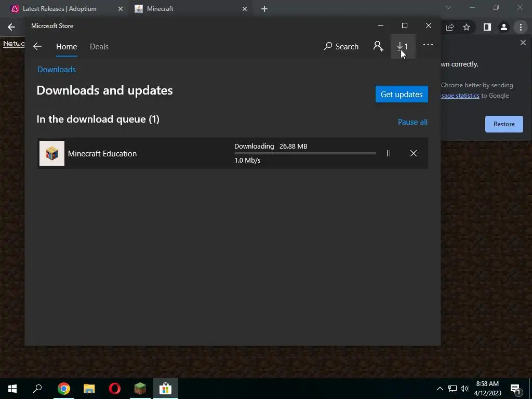Screen dimensions: 532x399
Task: Open the Chrome profile icon
Action: (x=504, y=27)
